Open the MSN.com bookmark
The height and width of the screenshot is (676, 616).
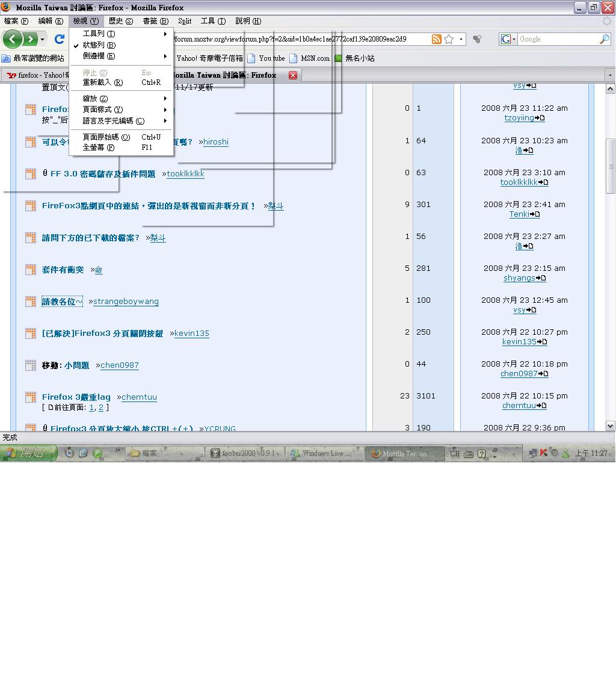[310, 58]
